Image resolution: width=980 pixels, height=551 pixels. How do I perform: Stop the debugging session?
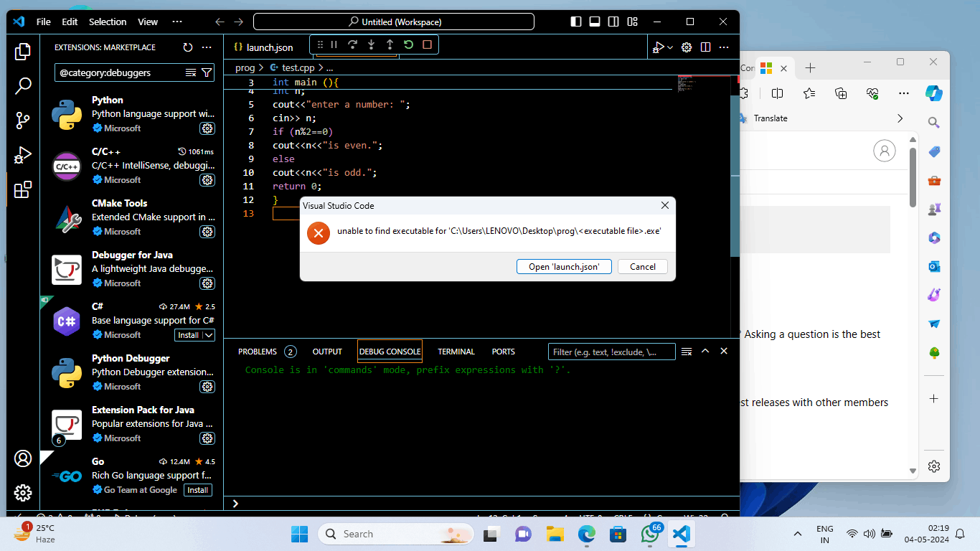tap(427, 44)
